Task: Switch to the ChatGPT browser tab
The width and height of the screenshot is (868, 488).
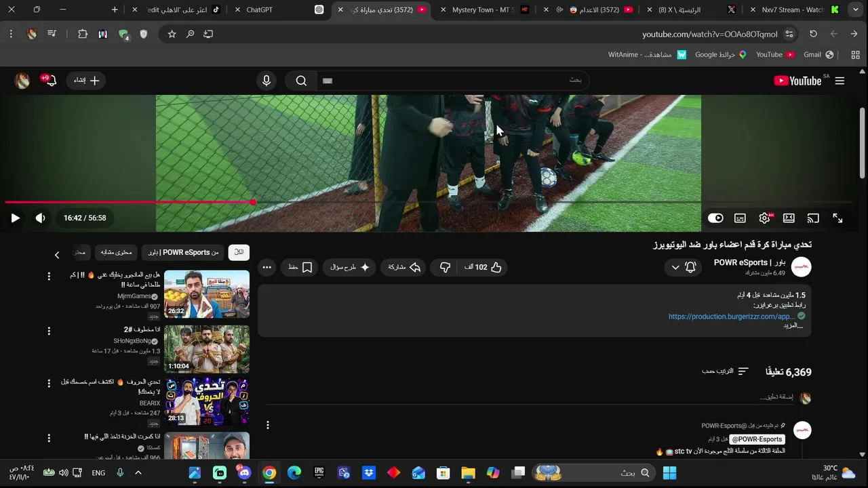Action: point(278,9)
